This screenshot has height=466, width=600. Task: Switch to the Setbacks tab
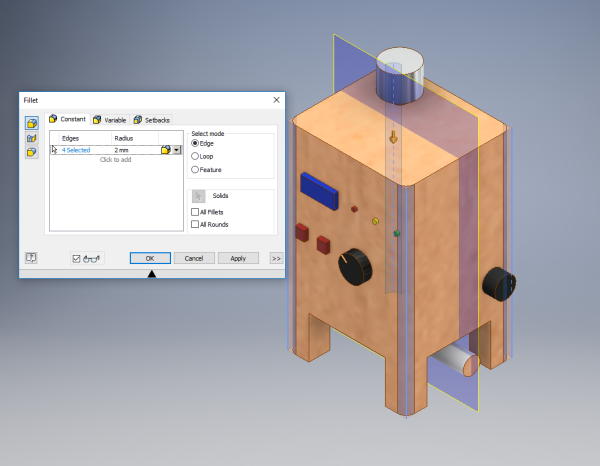click(x=152, y=120)
